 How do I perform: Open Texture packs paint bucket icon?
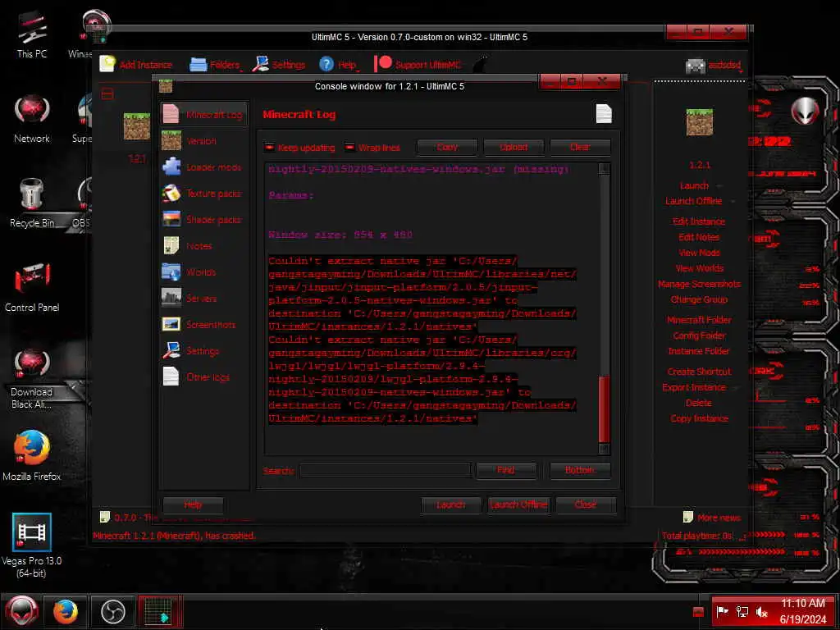171,193
